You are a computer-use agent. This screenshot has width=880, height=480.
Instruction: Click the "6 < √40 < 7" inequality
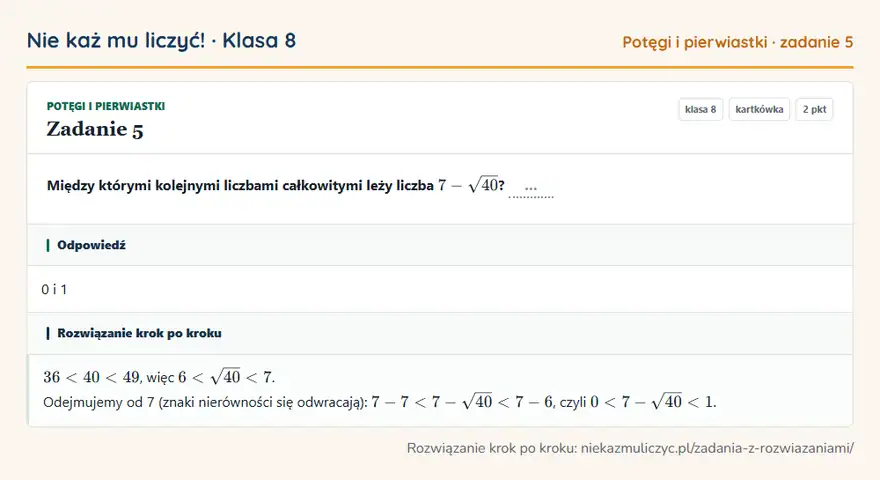coord(225,377)
